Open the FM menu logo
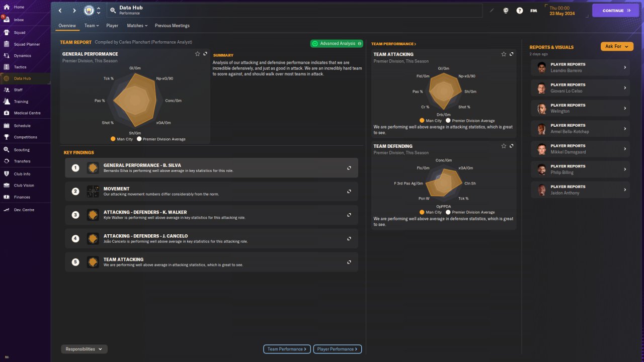This screenshot has width=644, height=362. tap(533, 11)
